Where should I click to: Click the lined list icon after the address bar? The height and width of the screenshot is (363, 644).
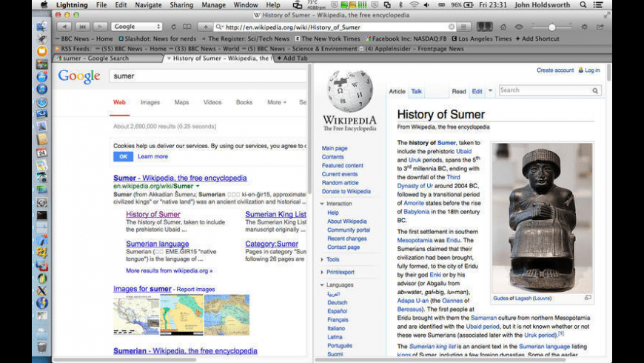[463, 27]
